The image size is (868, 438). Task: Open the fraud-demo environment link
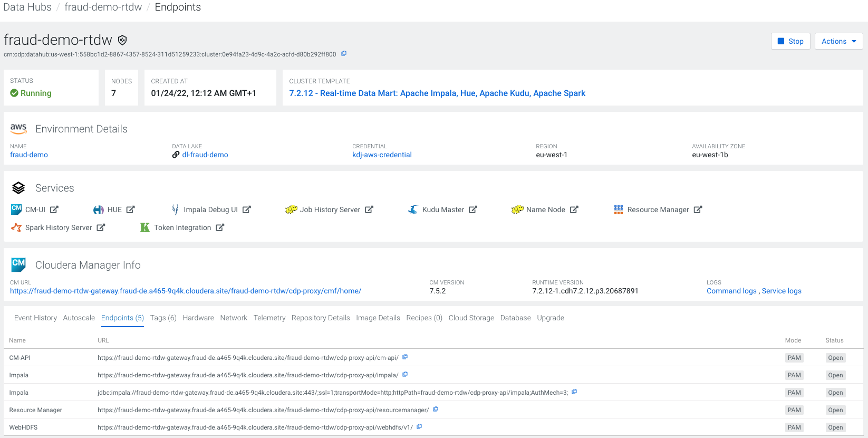point(29,155)
